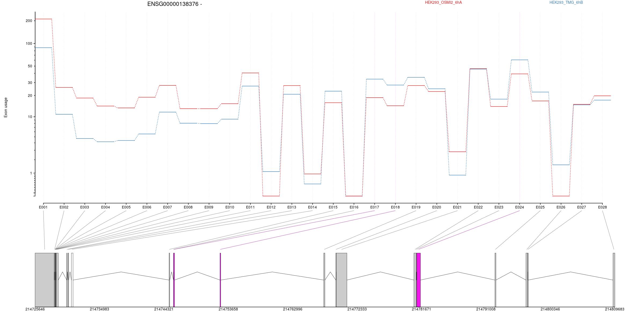The image size is (644, 322).
Task: Click the exon label E010
Action: click(x=230, y=207)
